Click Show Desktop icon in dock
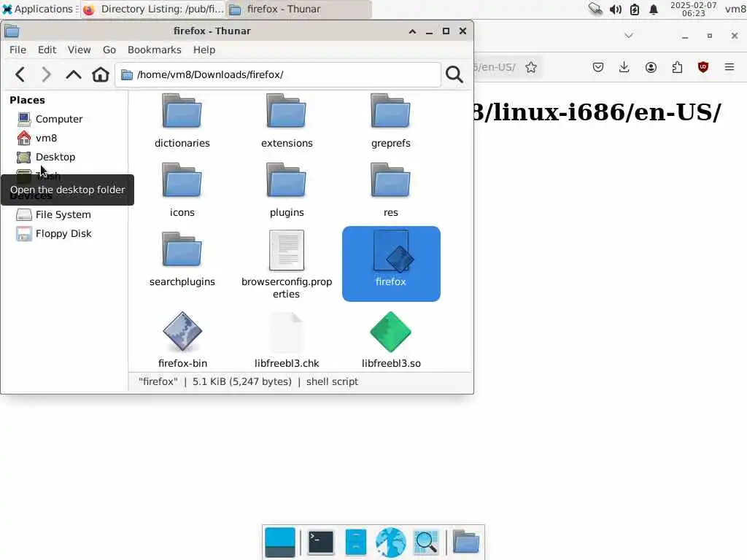Image resolution: width=747 pixels, height=560 pixels. click(280, 542)
